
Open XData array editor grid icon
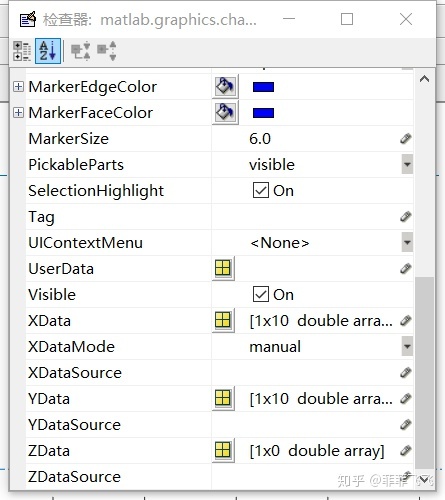pos(223,320)
